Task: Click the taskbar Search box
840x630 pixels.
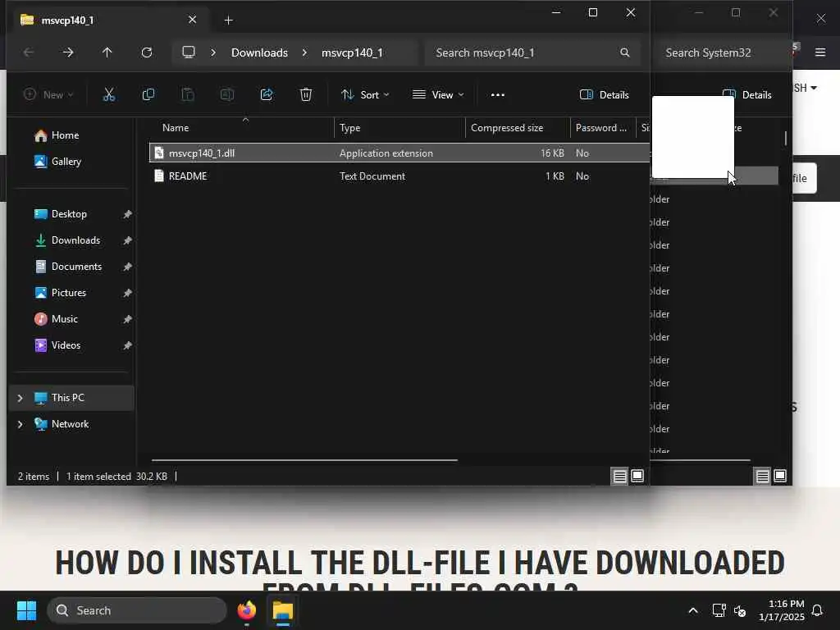Action: 137,610
